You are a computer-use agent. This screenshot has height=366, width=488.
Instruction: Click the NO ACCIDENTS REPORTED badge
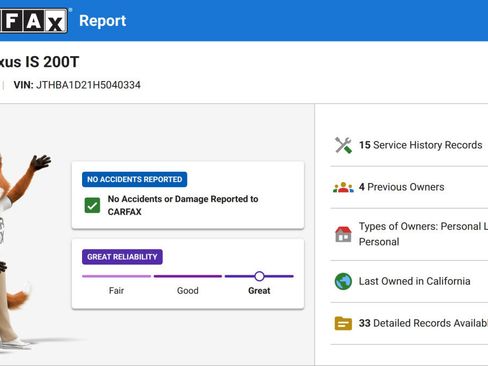tap(134, 179)
